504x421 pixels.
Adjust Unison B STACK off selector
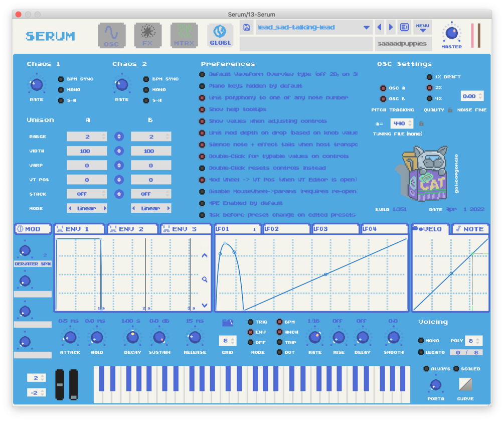151,194
